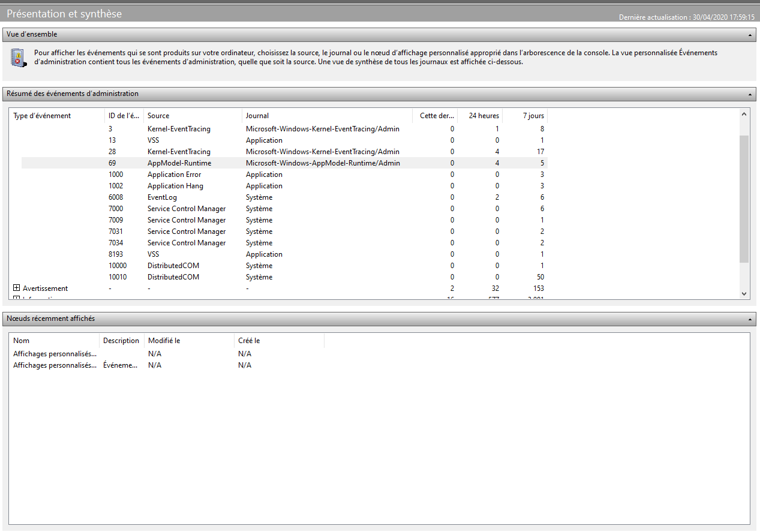Collapse the Nœuds récemment affichés section

click(x=750, y=319)
